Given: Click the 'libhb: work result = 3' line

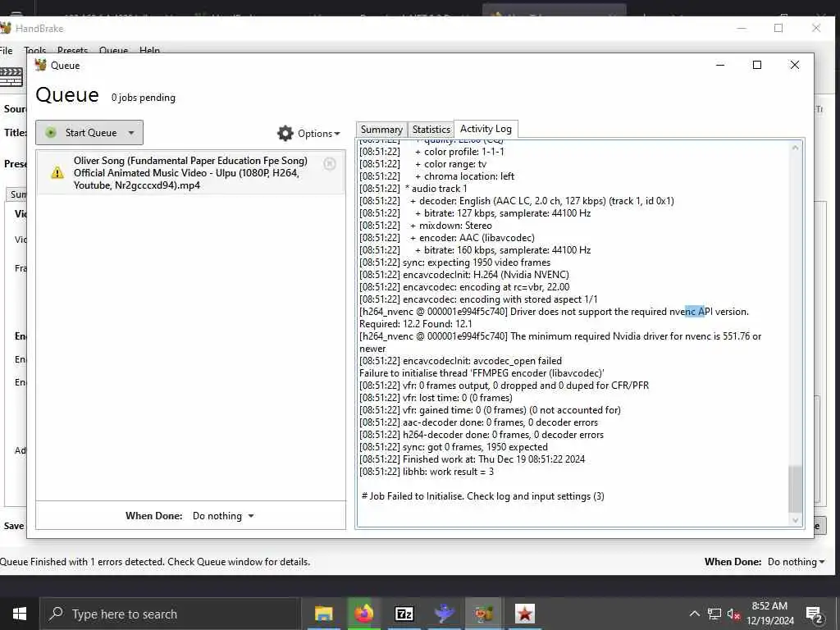Looking at the screenshot, I should point(427,472).
